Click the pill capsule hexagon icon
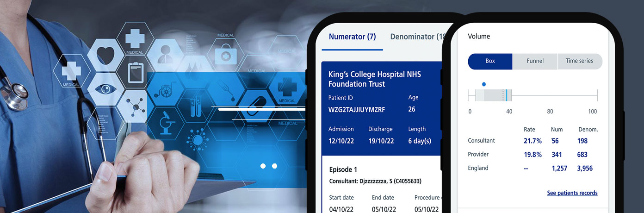Screen dimensions: 644x213 (253, 106)
